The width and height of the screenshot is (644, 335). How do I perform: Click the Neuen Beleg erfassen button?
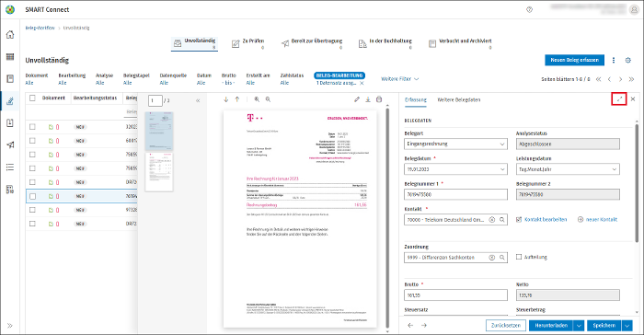click(x=575, y=60)
